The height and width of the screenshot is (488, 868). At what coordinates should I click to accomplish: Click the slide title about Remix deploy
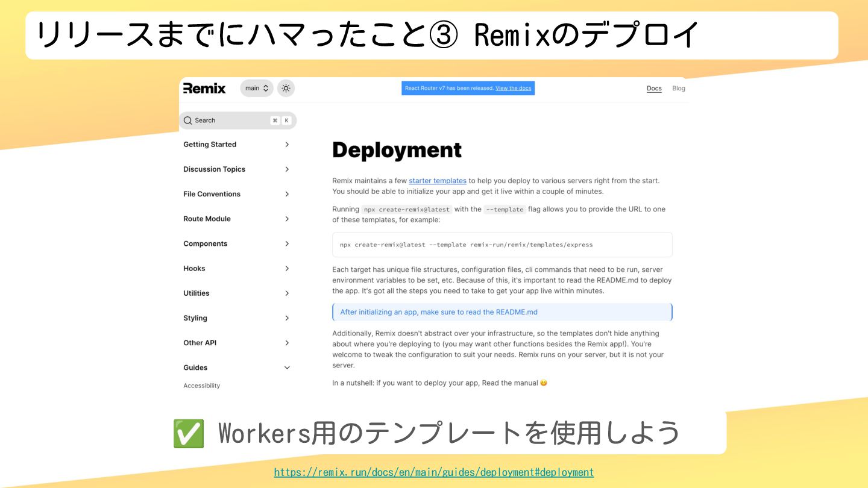(x=368, y=36)
